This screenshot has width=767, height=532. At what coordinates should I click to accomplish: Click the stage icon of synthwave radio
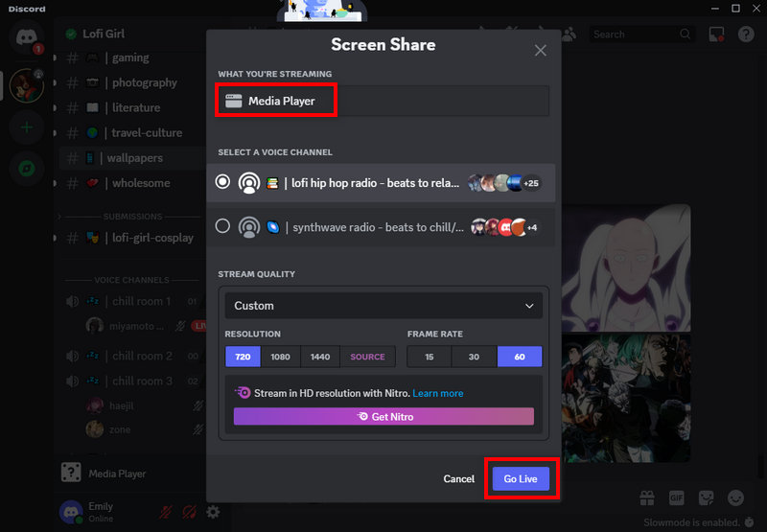[249, 227]
